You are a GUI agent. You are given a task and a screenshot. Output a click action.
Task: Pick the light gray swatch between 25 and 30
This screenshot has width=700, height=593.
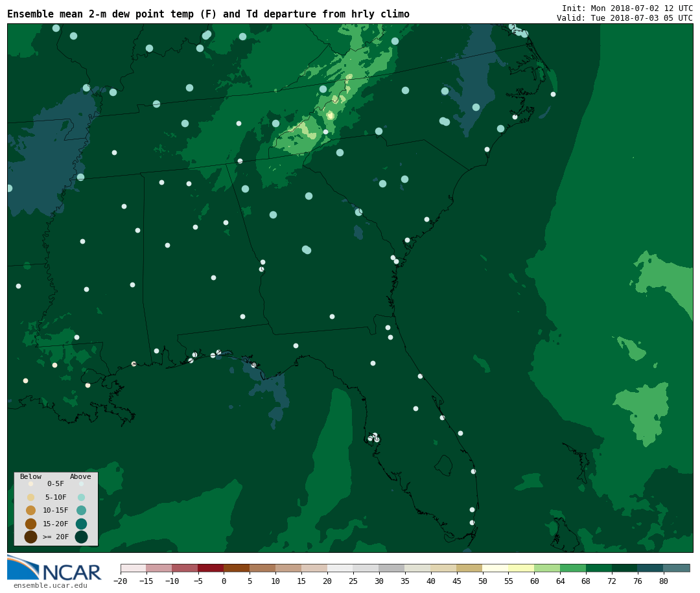[366, 568]
